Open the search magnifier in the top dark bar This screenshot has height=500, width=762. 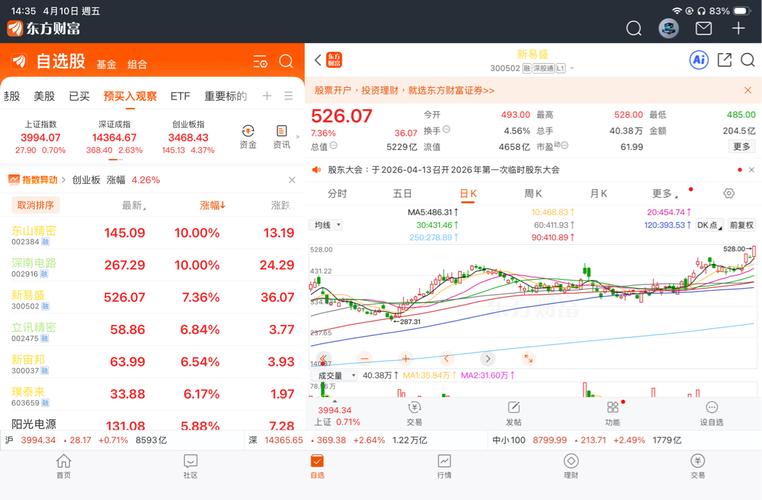[634, 28]
